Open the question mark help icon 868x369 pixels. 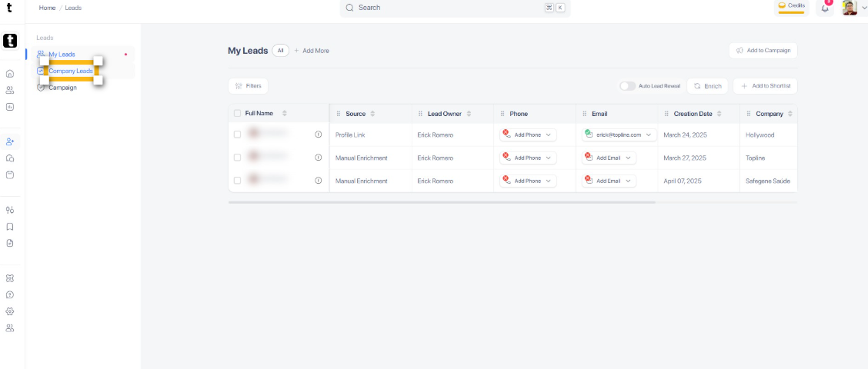click(9, 295)
